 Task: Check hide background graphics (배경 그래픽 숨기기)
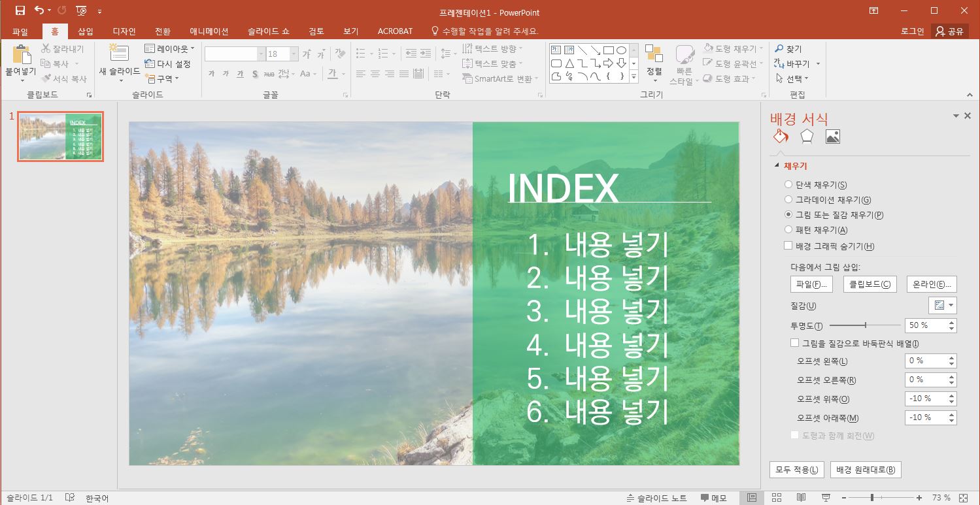point(788,246)
